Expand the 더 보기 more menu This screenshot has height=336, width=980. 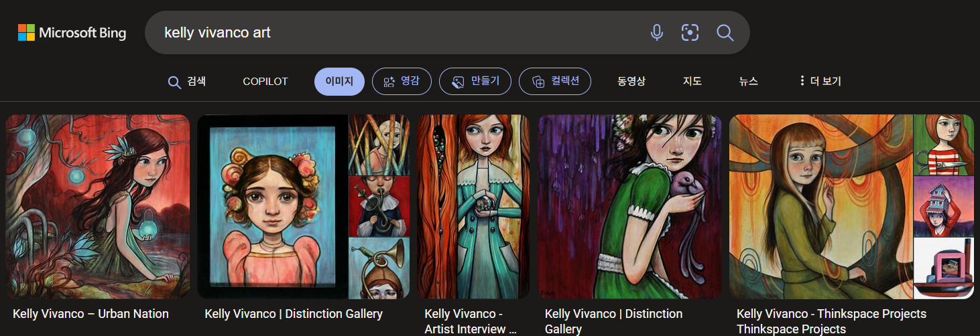tap(820, 82)
